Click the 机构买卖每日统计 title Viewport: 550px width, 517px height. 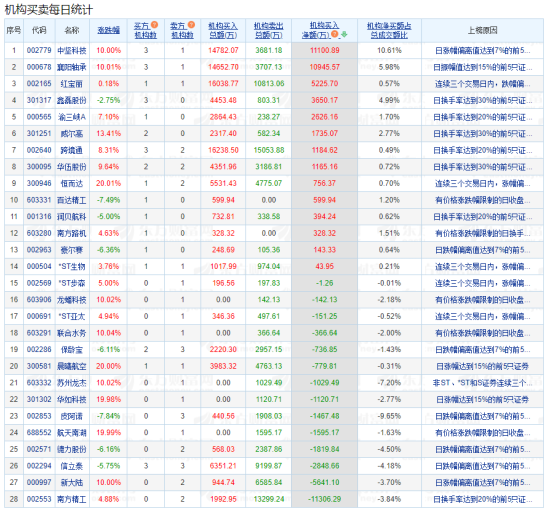click(48, 9)
